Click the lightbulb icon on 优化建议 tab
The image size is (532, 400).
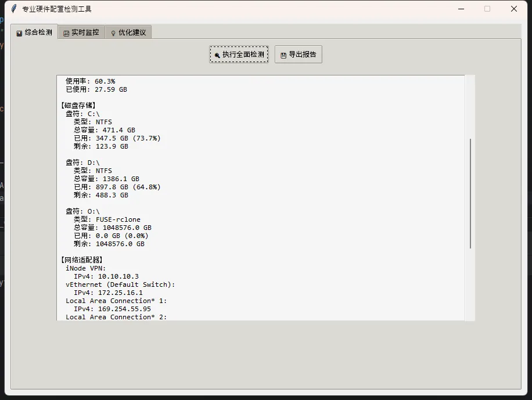point(113,33)
